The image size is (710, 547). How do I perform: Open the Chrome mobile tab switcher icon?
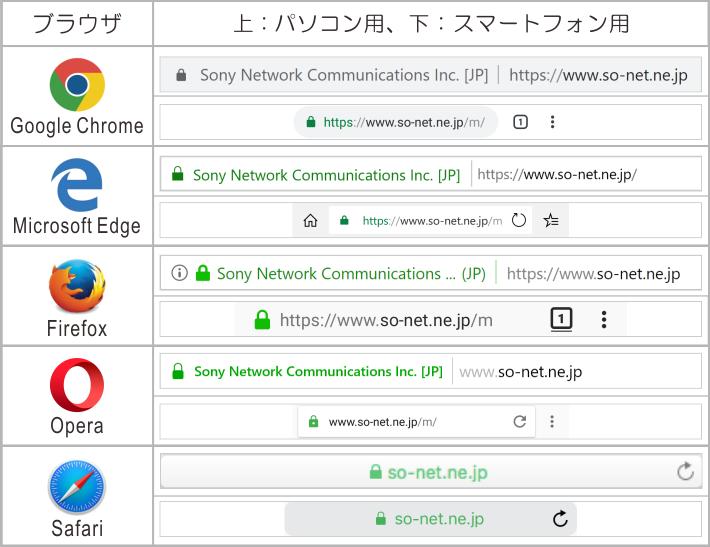tap(520, 122)
